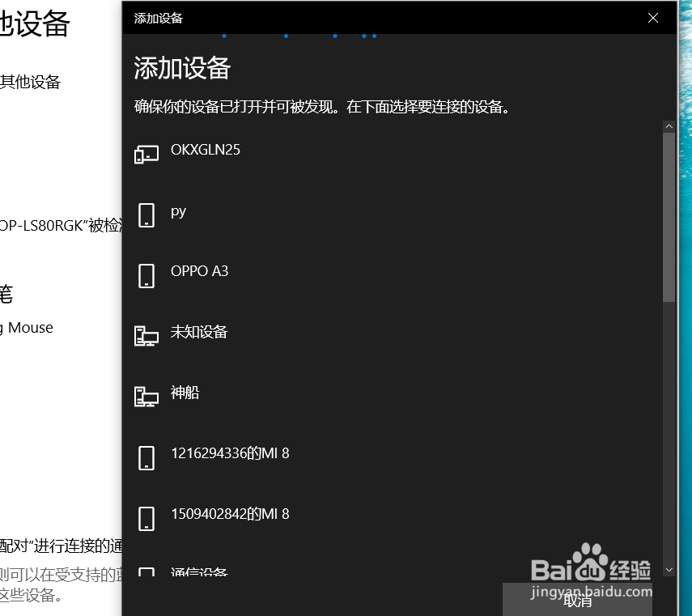Click phone icon beside 1216294336的MI 8

146,458
